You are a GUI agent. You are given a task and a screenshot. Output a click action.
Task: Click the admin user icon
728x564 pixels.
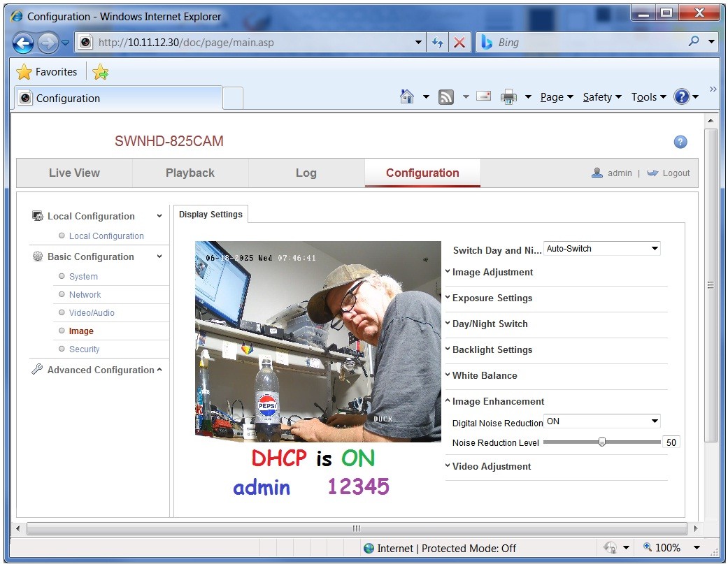point(597,173)
